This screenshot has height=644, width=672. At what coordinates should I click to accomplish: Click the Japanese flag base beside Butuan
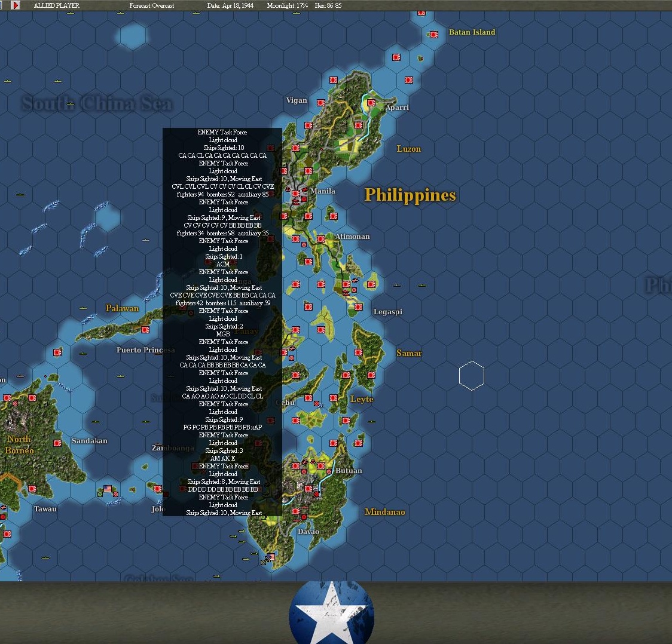tap(321, 466)
